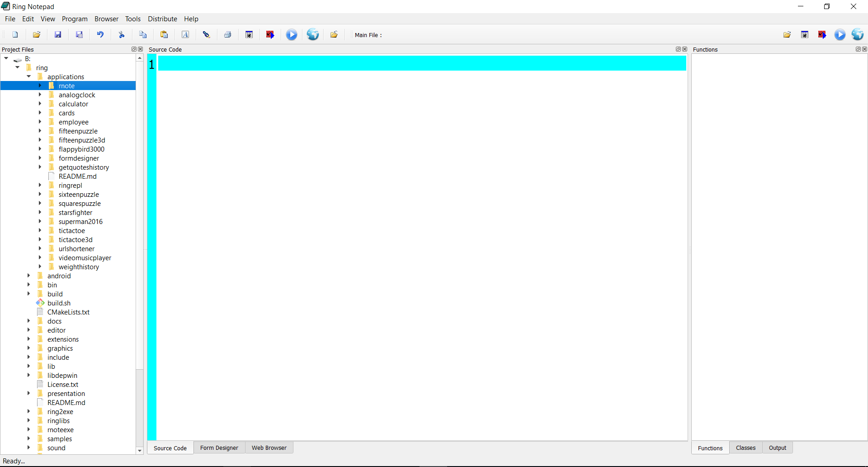Select README.md under applications

coord(77,176)
